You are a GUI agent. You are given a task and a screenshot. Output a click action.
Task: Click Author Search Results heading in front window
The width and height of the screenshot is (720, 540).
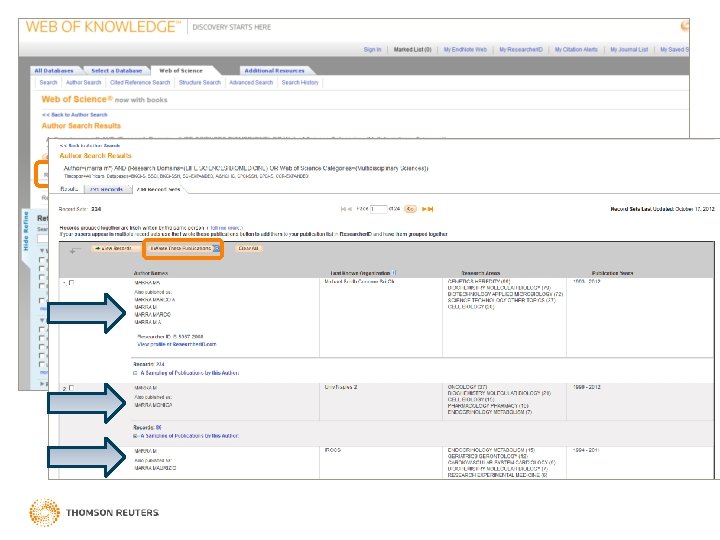[96, 156]
